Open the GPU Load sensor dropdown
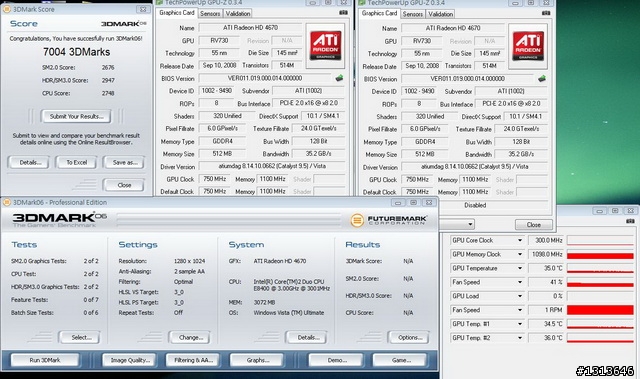The width and height of the screenshot is (640, 379). point(520,296)
